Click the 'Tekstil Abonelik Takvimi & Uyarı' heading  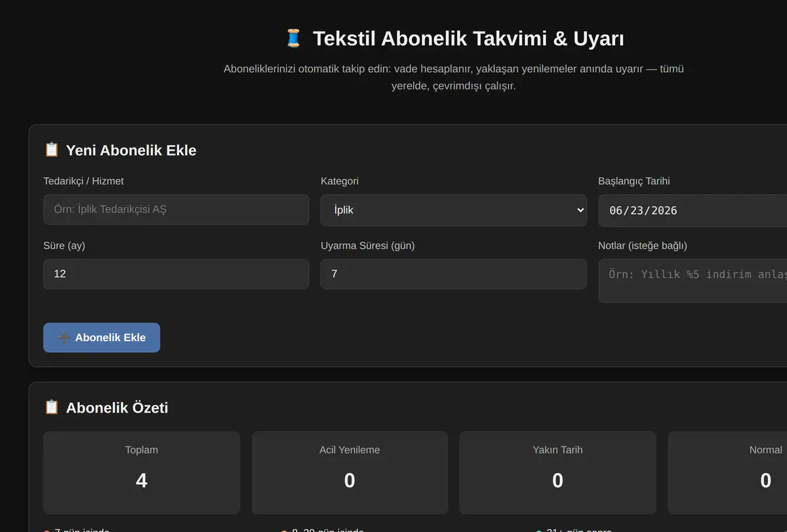pos(468,39)
